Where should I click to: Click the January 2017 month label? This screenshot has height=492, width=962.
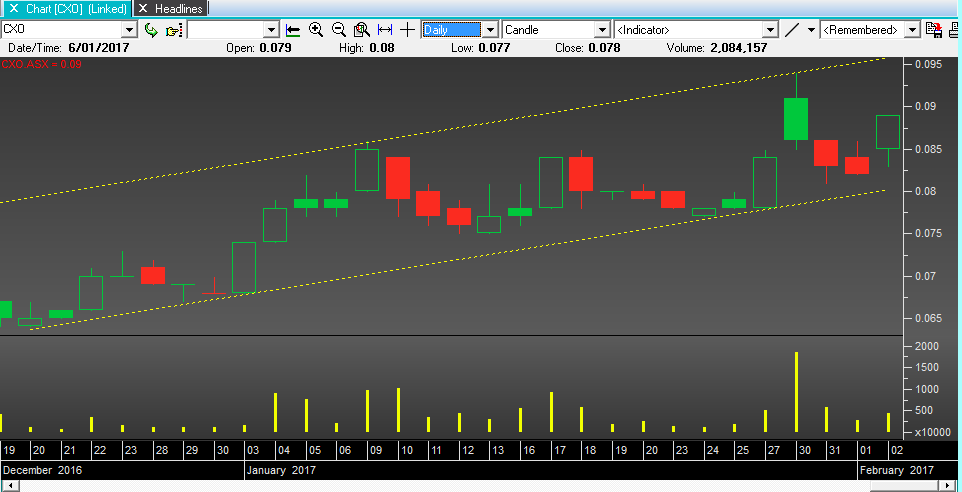[281, 471]
